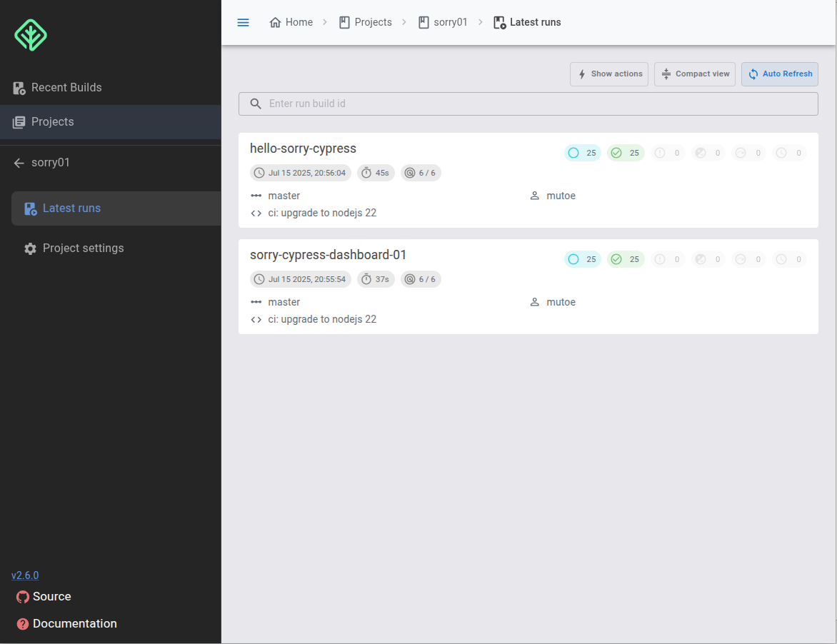
Task: Click Show actions button
Action: point(609,74)
